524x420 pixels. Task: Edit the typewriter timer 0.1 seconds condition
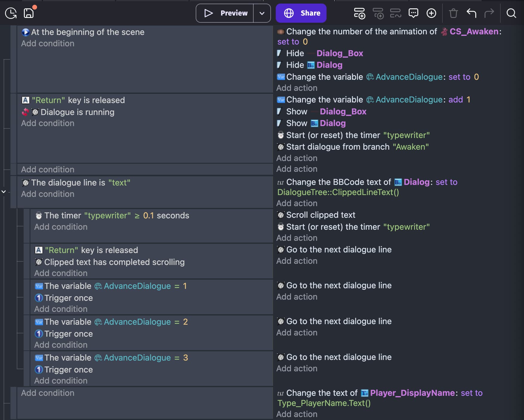(117, 216)
